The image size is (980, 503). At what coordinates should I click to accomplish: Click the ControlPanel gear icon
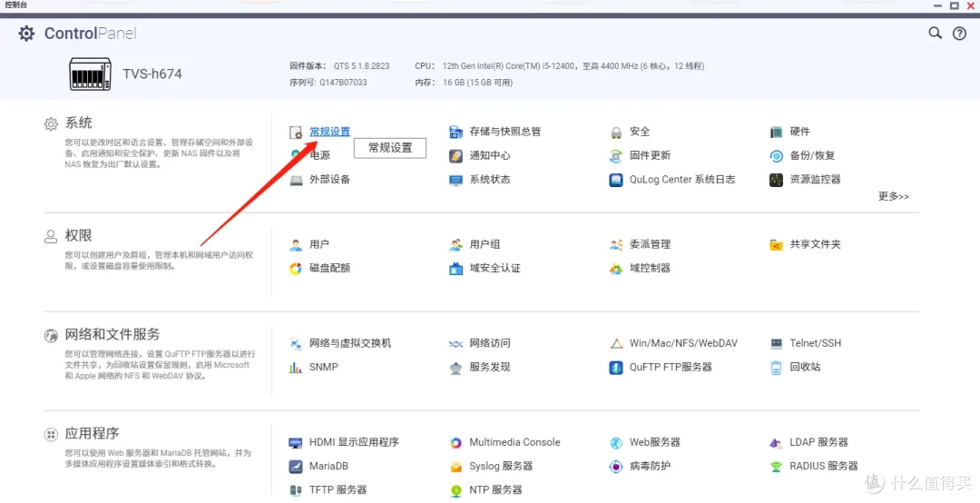(26, 34)
